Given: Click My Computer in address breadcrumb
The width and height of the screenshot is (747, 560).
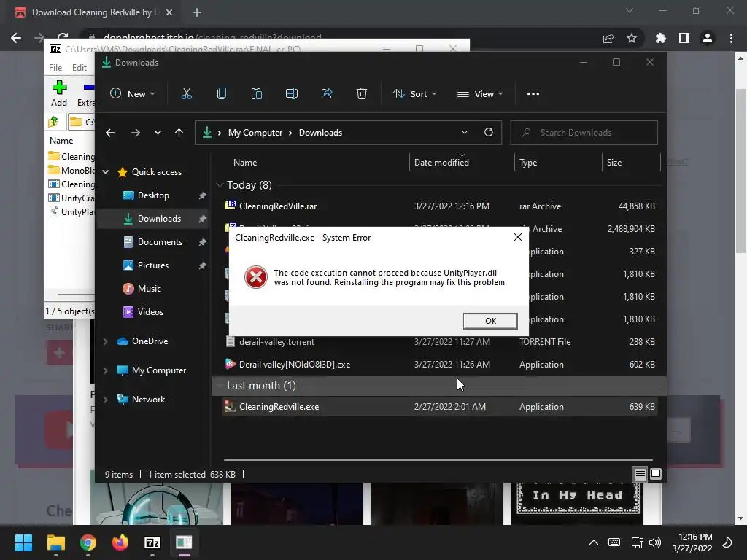Looking at the screenshot, I should tap(255, 133).
